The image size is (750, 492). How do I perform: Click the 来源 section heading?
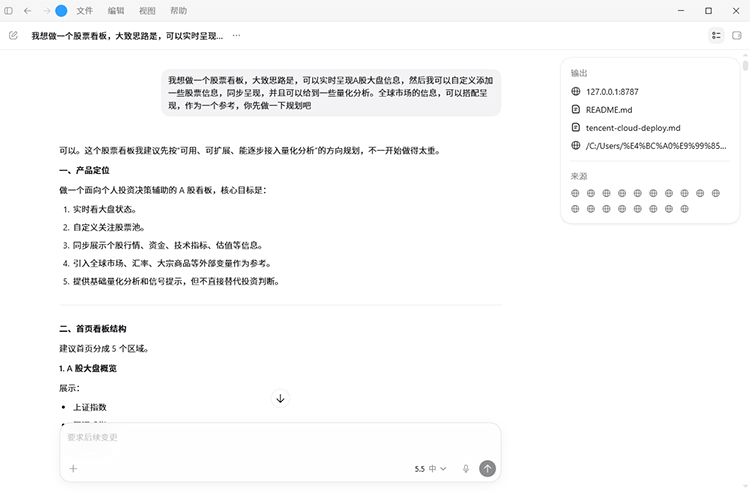click(x=579, y=176)
